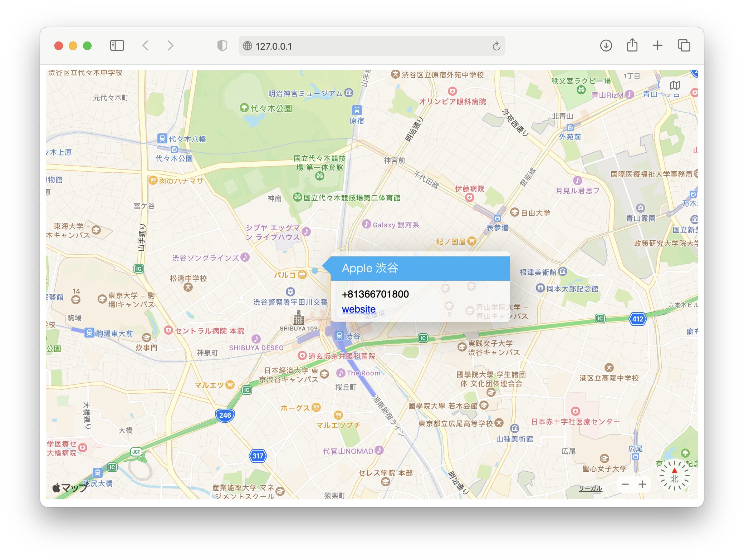Viewport: 744px width, 560px height.
Task: Select phone number +81366701800
Action: (x=375, y=294)
